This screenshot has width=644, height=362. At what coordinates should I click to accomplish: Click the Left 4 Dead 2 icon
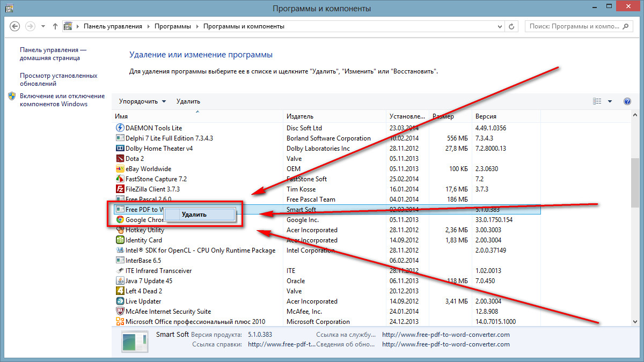(x=120, y=291)
